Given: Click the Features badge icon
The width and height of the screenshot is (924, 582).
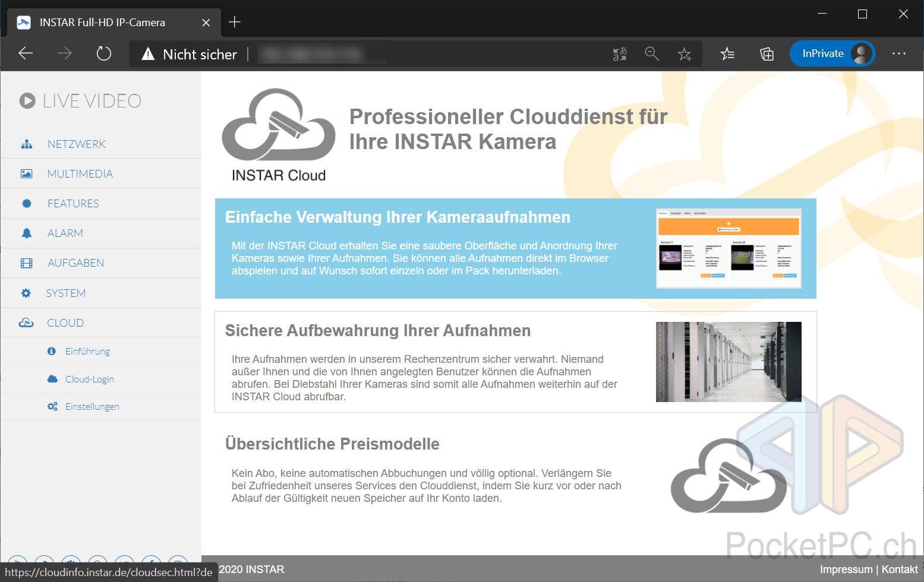Looking at the screenshot, I should [27, 204].
